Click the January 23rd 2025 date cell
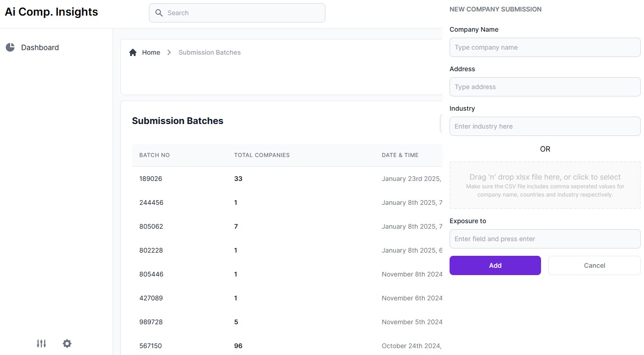 click(412, 179)
